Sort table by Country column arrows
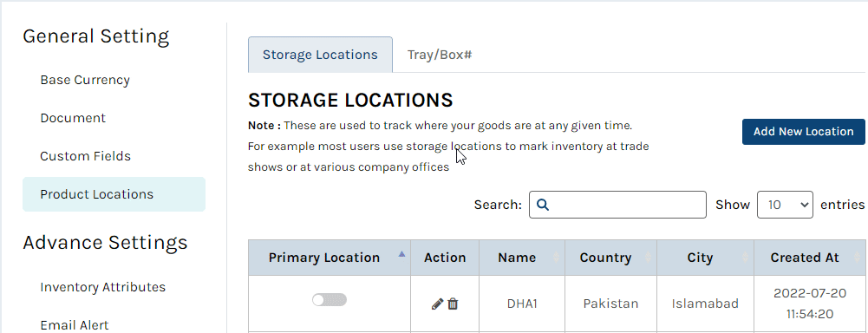 point(649,258)
